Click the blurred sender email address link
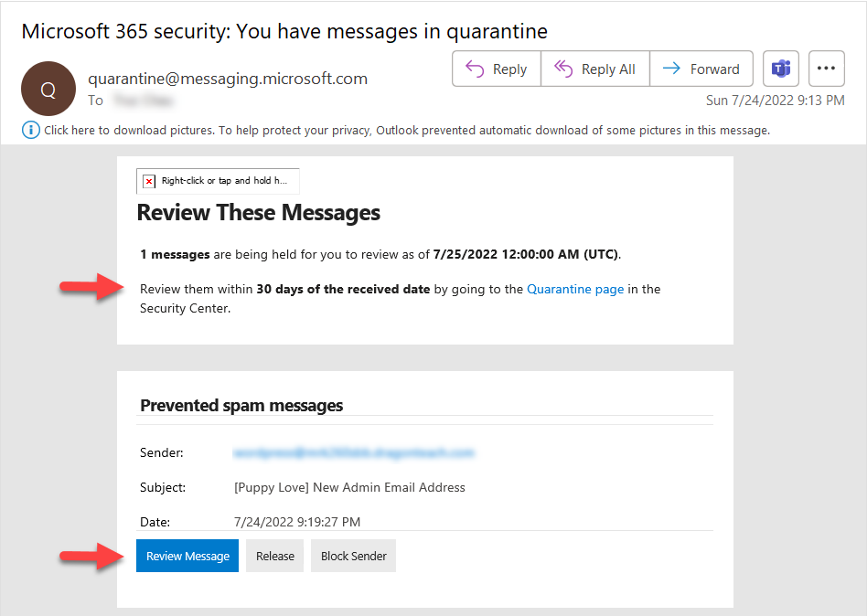 tap(354, 453)
